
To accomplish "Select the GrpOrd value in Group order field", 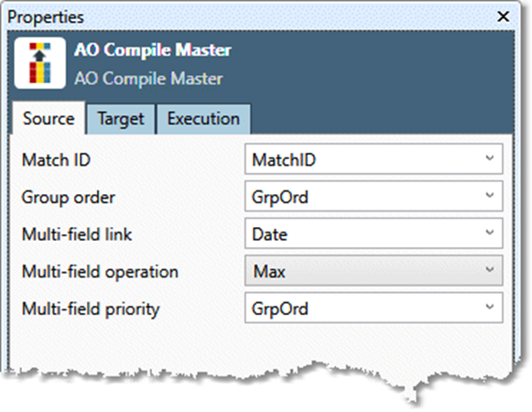I will (x=279, y=197).
